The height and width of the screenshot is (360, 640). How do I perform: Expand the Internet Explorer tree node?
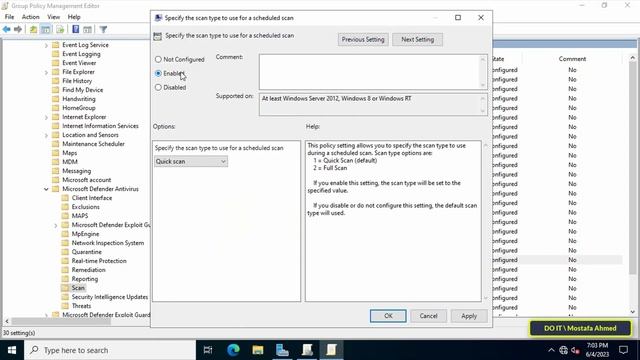tap(46, 117)
